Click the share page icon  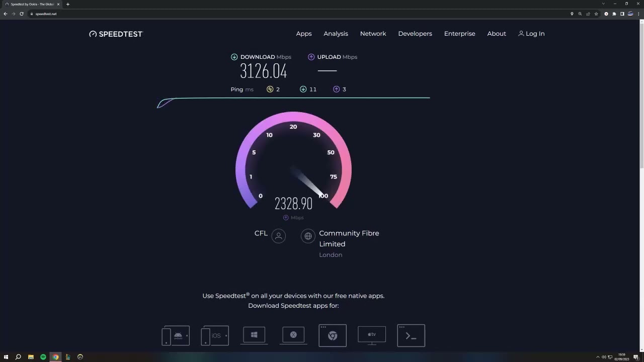(x=588, y=14)
